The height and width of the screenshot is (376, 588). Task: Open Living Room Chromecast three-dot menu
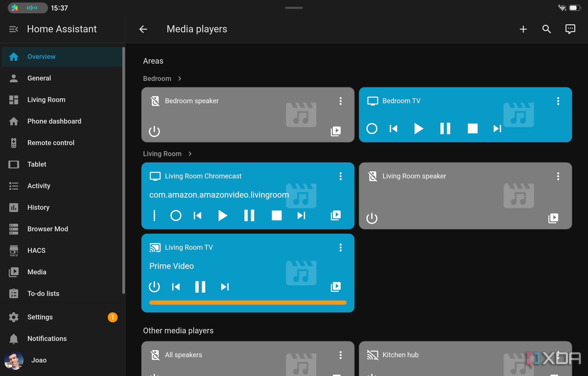pos(340,176)
